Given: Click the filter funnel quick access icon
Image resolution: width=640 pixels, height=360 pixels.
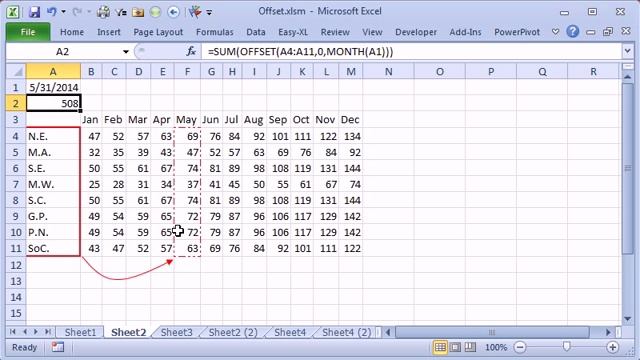Looking at the screenshot, I should 121,12.
